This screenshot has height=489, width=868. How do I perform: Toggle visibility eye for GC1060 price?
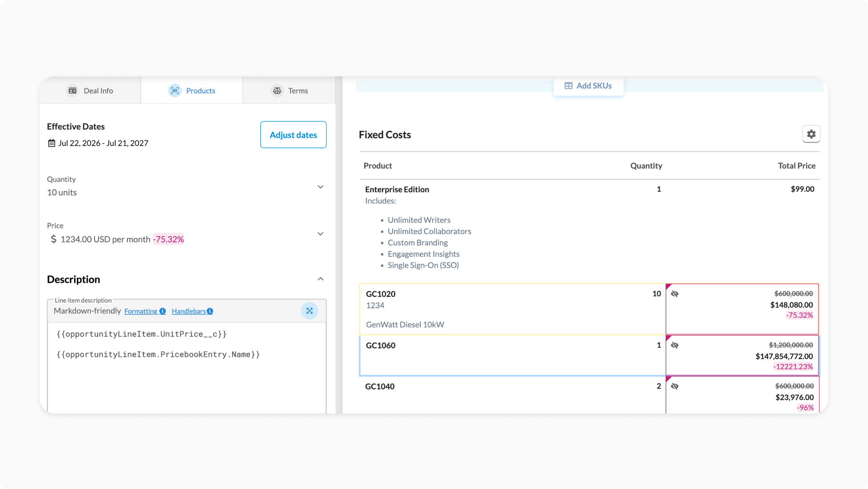(675, 345)
